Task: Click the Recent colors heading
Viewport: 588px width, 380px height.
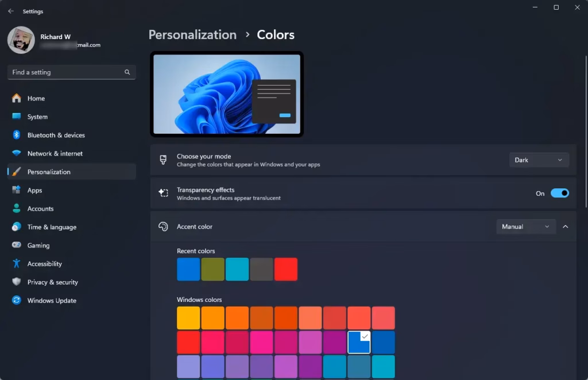Action: pos(196,251)
